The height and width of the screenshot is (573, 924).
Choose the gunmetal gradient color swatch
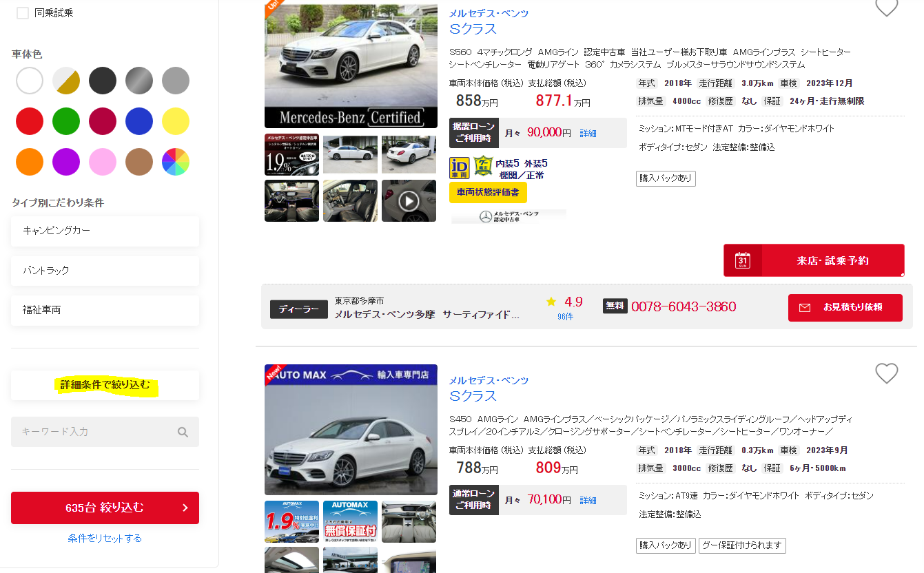139,81
